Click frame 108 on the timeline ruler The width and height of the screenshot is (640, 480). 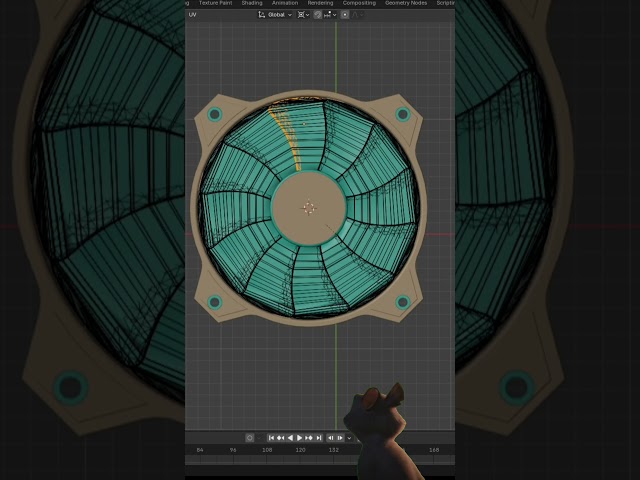point(267,450)
